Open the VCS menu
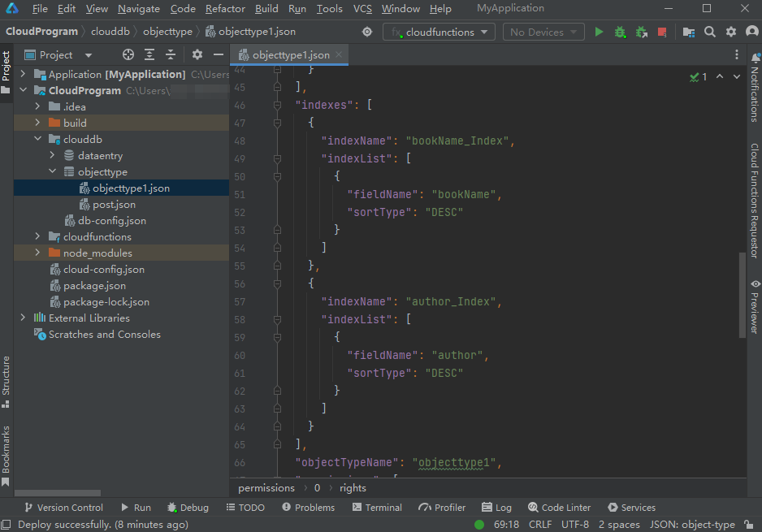This screenshot has height=532, width=762. pos(362,9)
